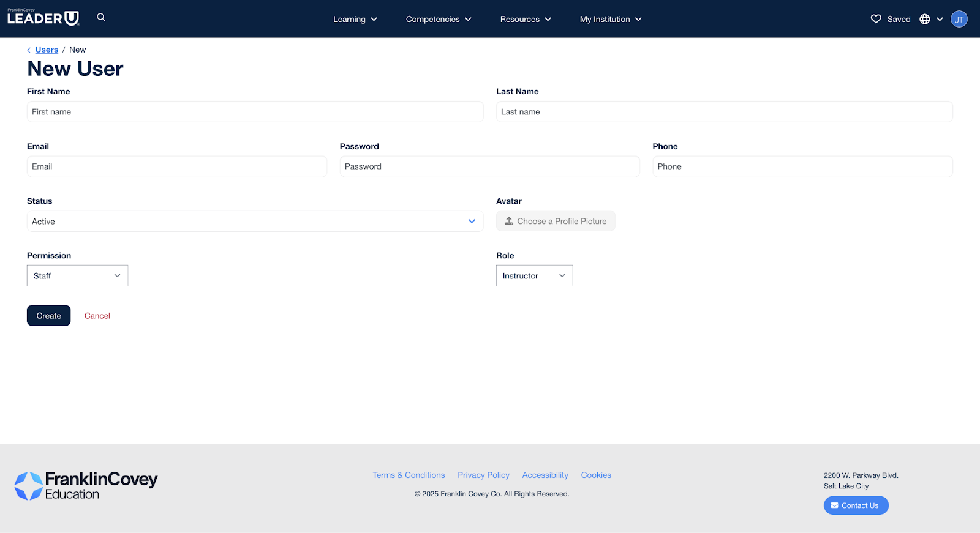Click the Saved heart icon
The height and width of the screenshot is (533, 980).
pos(876,19)
